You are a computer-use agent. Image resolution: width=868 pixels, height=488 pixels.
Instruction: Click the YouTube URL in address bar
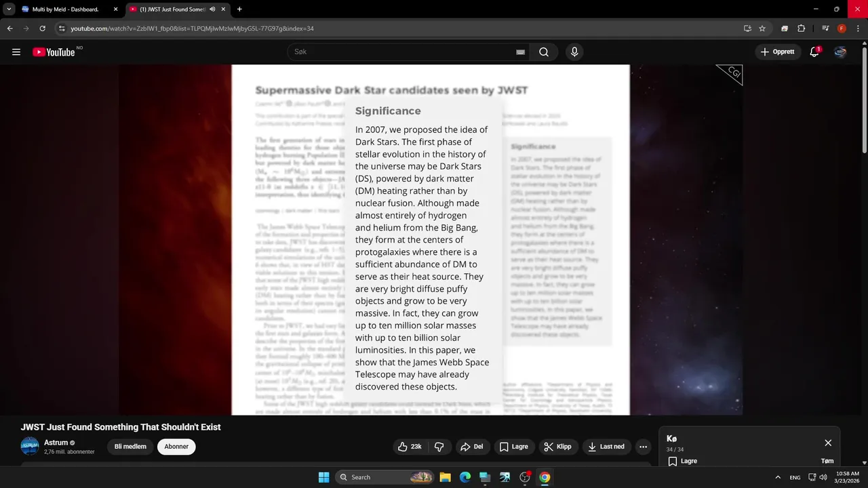[x=192, y=28]
